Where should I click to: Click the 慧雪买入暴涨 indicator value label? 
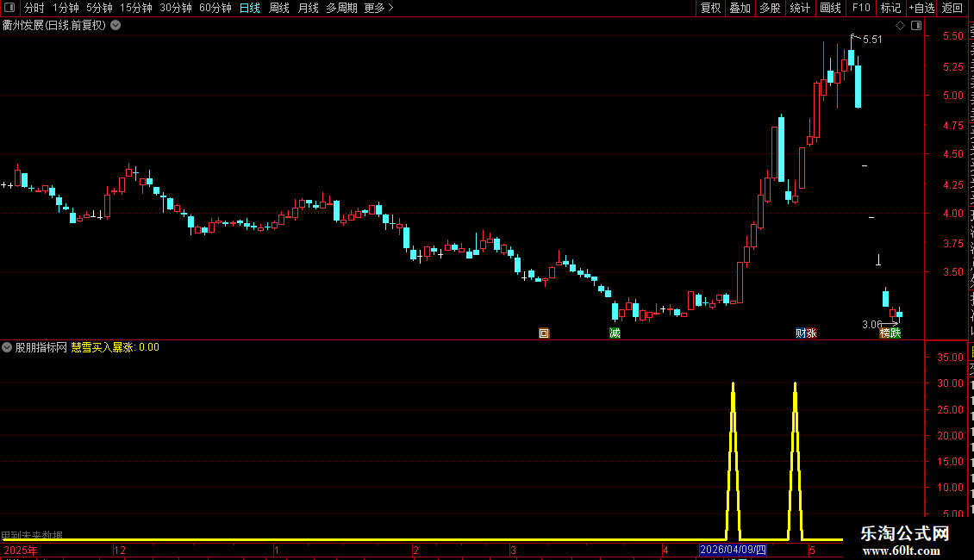coord(115,347)
